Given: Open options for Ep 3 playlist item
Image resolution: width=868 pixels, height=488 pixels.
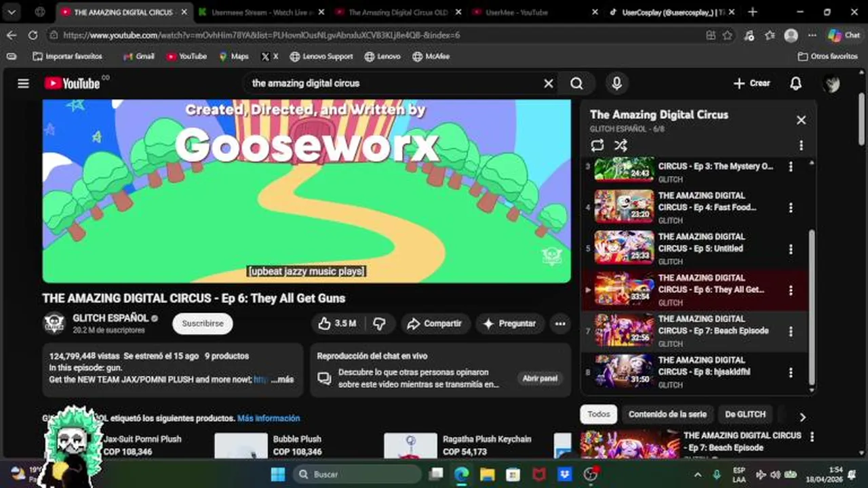Looking at the screenshot, I should (791, 167).
